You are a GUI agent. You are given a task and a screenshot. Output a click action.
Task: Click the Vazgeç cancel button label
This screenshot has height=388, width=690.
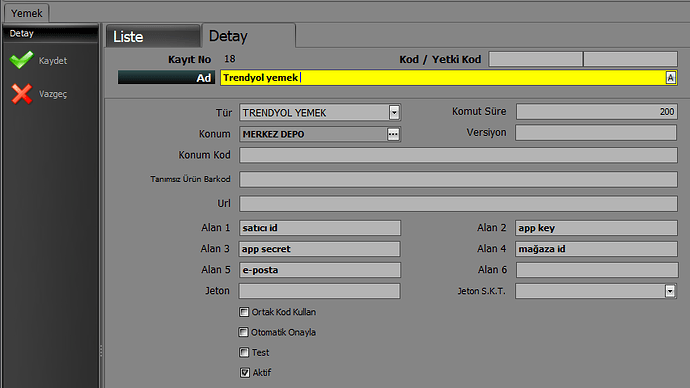53,94
